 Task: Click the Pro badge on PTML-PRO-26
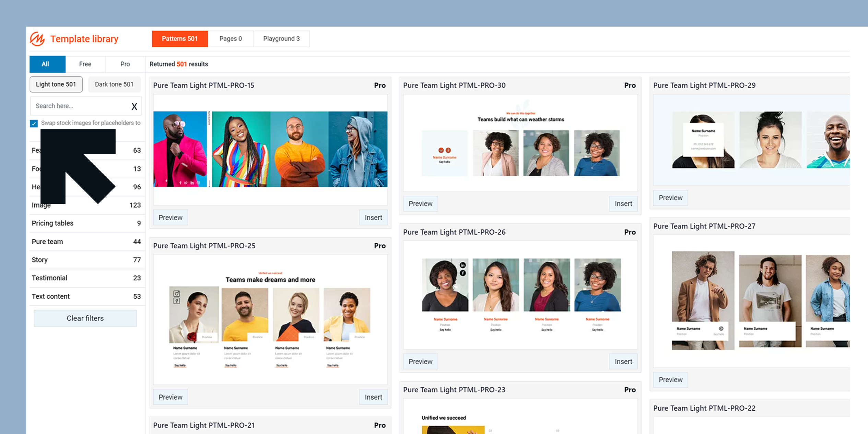[x=630, y=232]
